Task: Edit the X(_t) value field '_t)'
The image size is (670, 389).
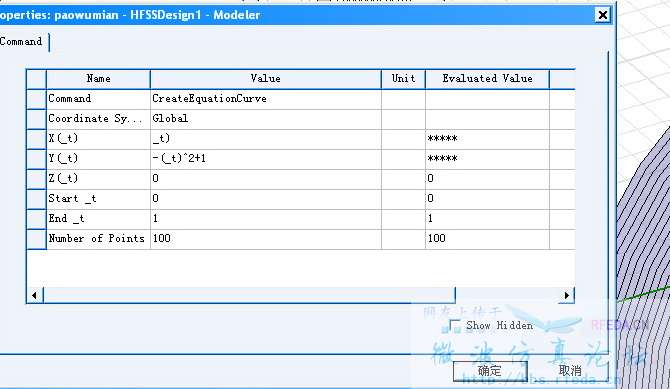Action: pyautogui.click(x=266, y=139)
